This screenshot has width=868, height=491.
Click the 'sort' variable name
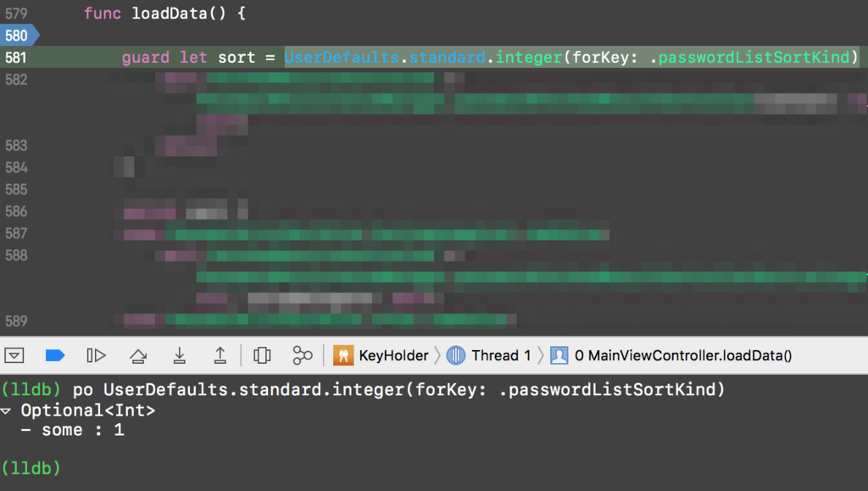tap(236, 58)
